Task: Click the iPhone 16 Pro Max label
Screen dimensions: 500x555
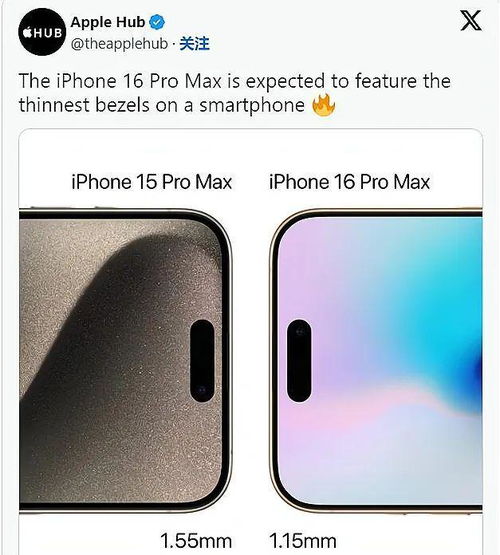Action: click(x=350, y=182)
